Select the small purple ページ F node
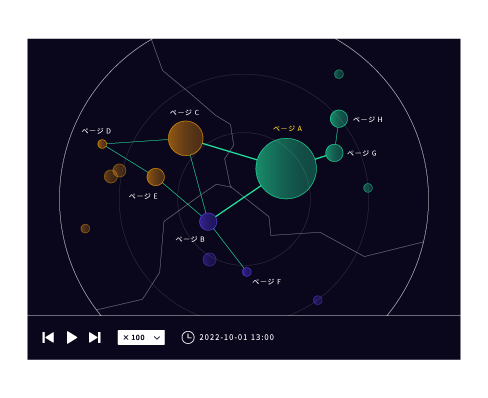This screenshot has height=398, width=488. point(247,272)
